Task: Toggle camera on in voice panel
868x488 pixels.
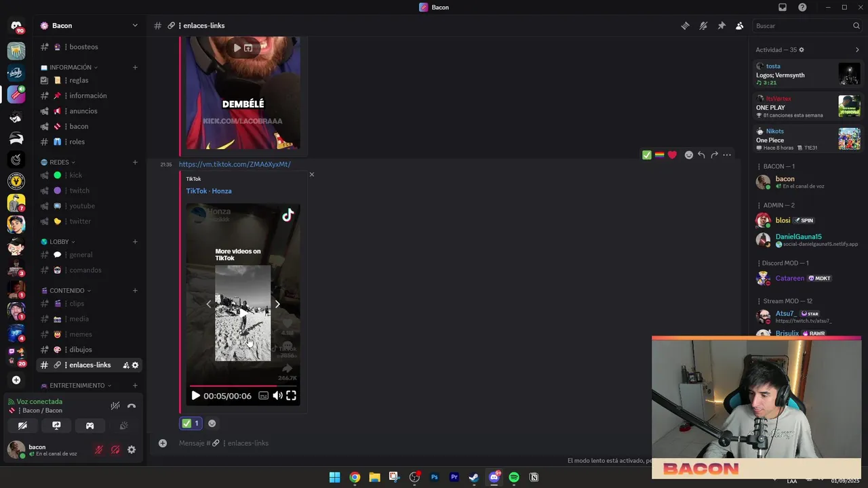Action: click(22, 426)
